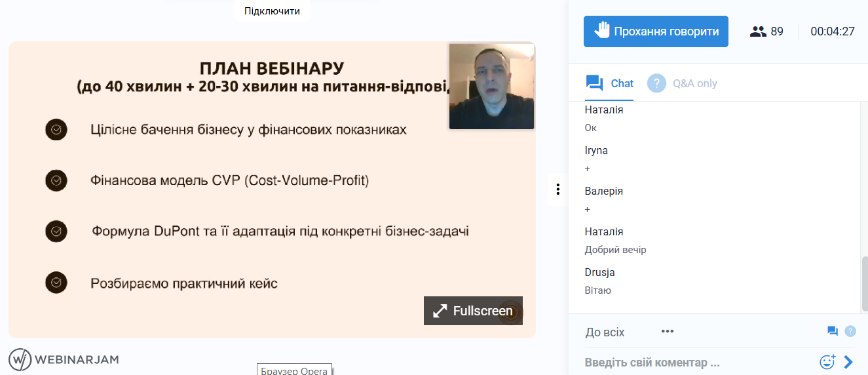
Task: Open the three-dot options next to До всіх
Action: (x=668, y=331)
